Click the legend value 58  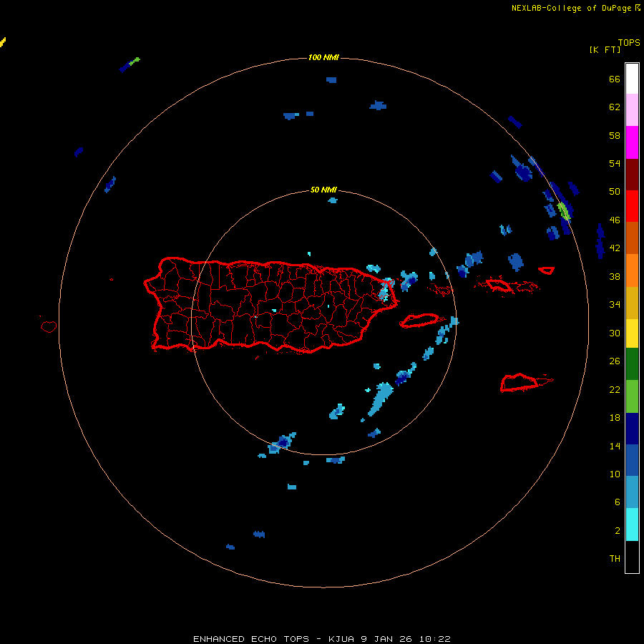click(615, 135)
